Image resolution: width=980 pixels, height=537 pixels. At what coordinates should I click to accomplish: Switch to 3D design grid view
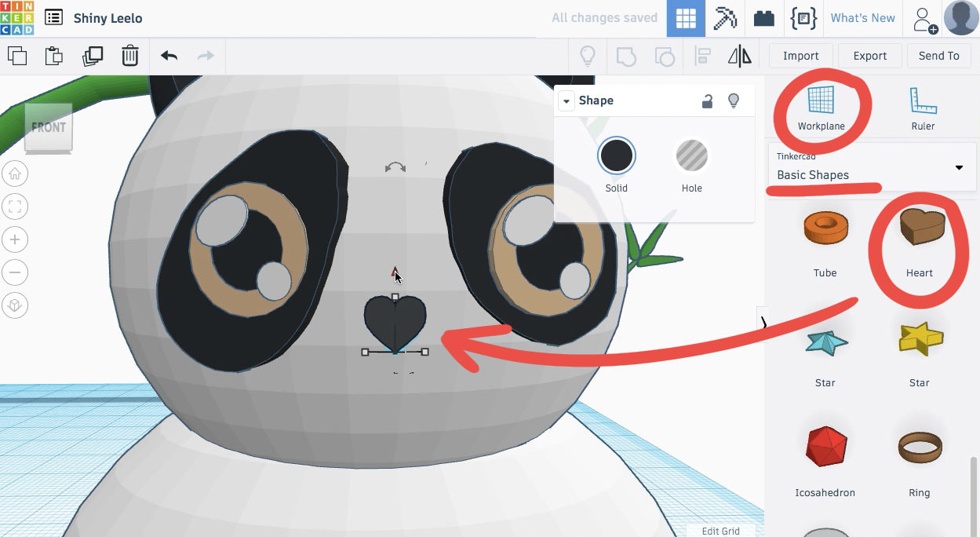point(686,18)
